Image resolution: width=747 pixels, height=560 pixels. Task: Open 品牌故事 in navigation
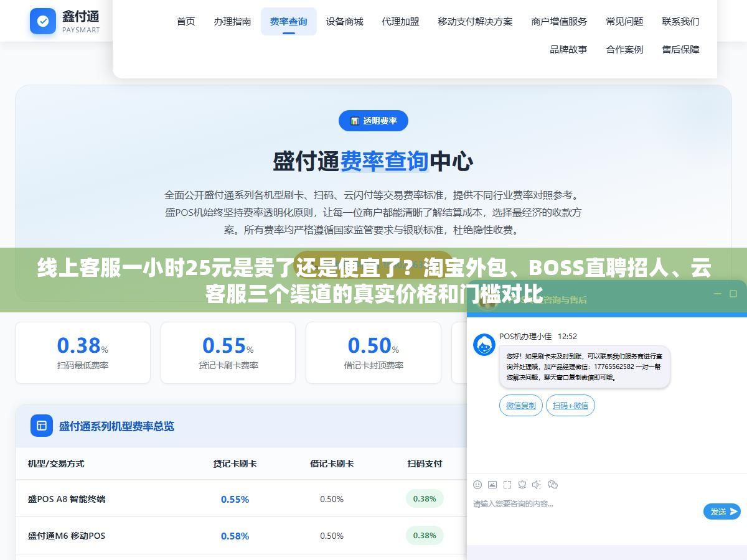coord(568,49)
